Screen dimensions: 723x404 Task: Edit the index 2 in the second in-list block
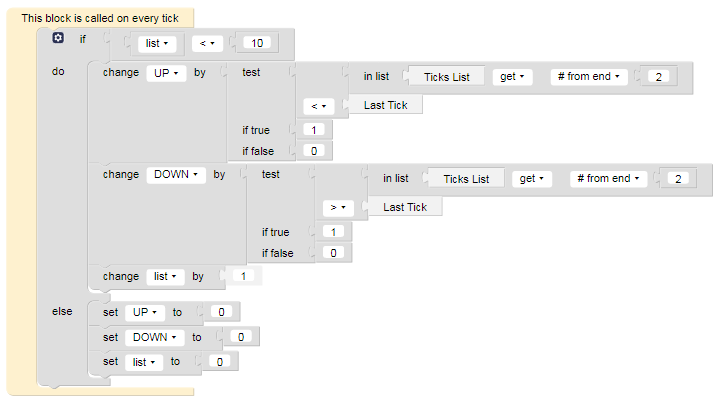coord(678,178)
